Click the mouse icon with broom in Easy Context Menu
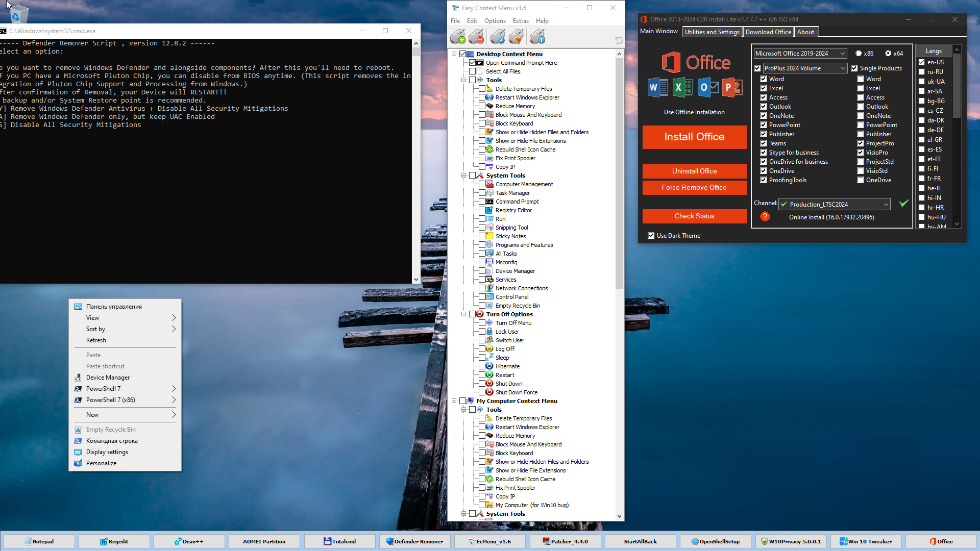The height and width of the screenshot is (551, 980). tap(517, 37)
